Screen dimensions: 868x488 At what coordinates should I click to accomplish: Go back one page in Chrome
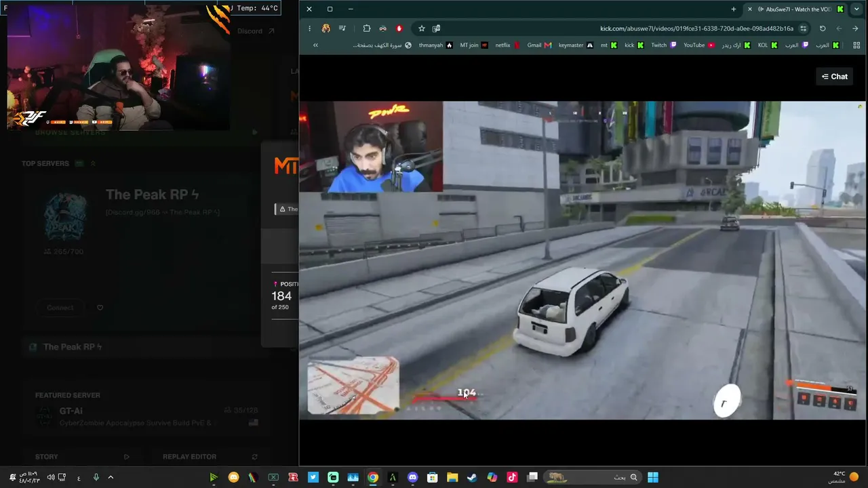(855, 28)
